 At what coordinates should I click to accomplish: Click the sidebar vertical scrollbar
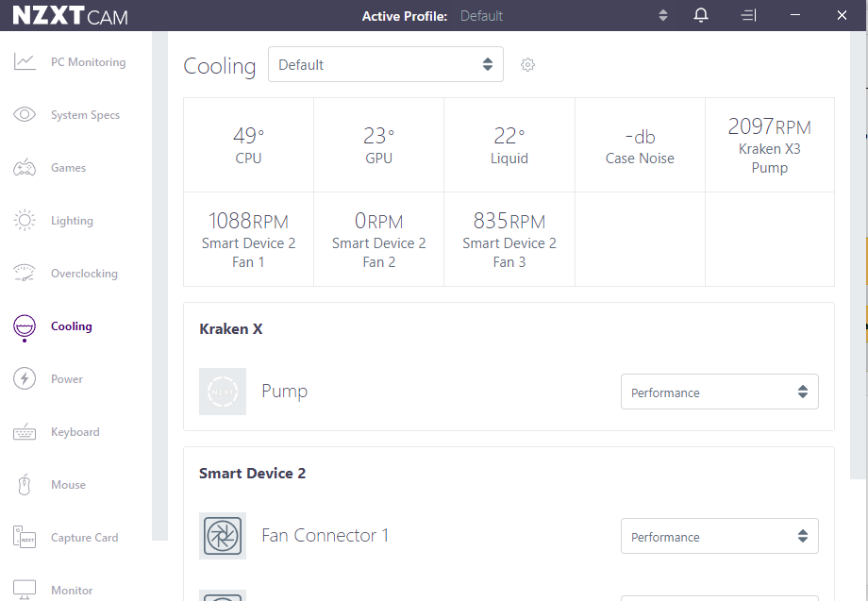coord(160,286)
